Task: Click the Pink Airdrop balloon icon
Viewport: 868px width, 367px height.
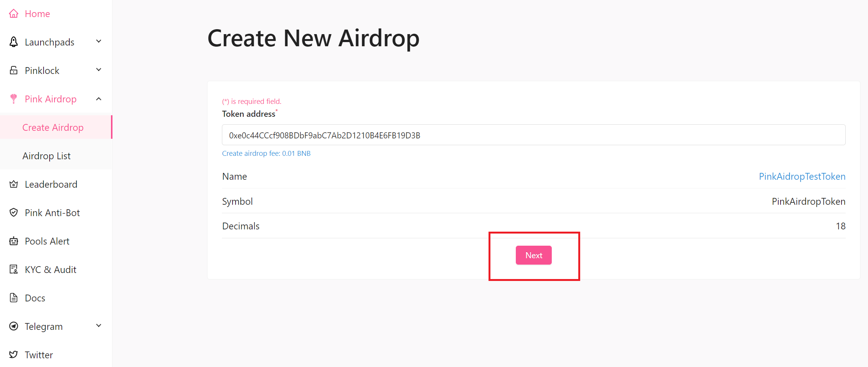Action: pyautogui.click(x=13, y=99)
